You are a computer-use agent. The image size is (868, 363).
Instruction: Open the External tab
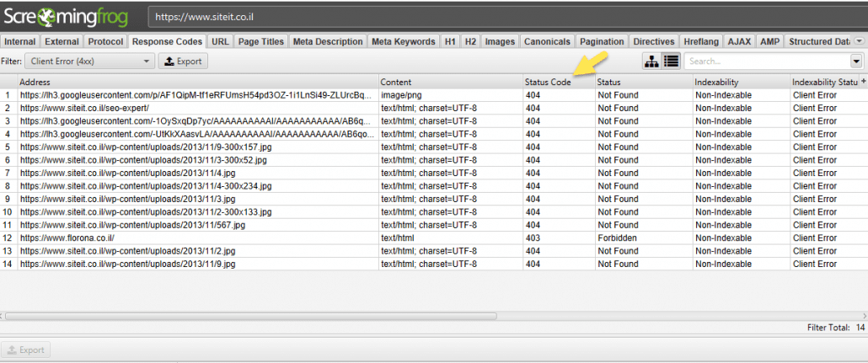[x=62, y=41]
